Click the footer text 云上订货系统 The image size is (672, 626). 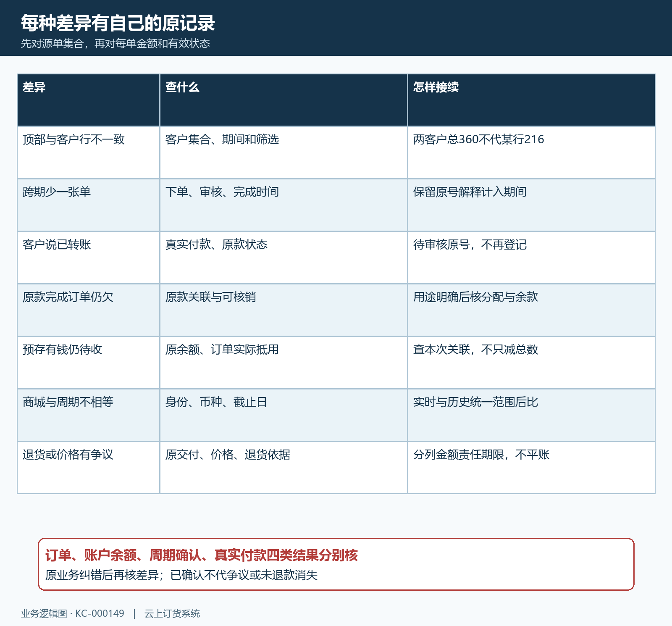[172, 614]
